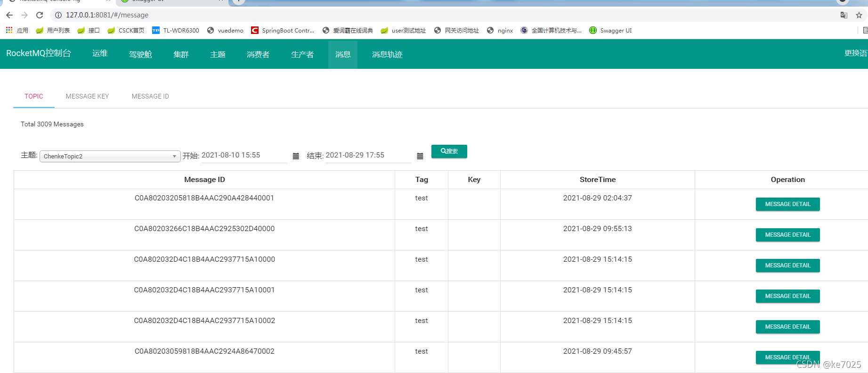Open the 驾驶舱 dashboard menu
This screenshot has width=868, height=373.
(140, 54)
